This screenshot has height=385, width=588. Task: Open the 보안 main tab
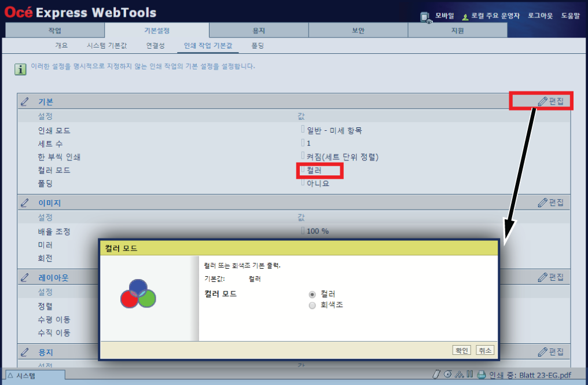point(358,30)
